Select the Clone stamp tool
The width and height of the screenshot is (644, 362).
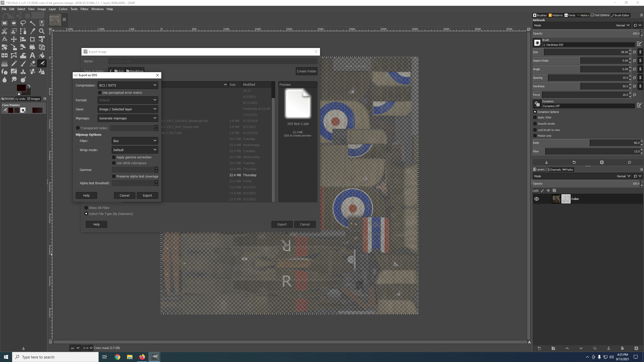23,71
